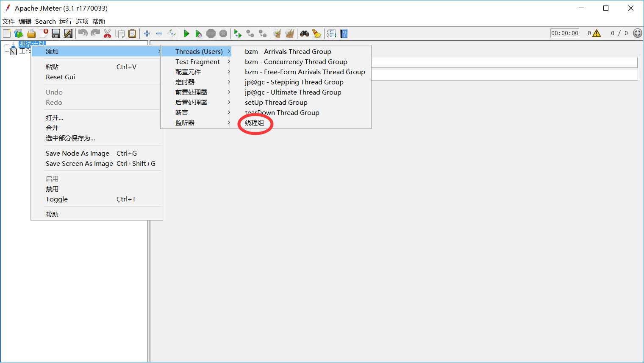Expand the 定时器 submenu
Image resolution: width=644 pixels, height=363 pixels.
click(196, 82)
